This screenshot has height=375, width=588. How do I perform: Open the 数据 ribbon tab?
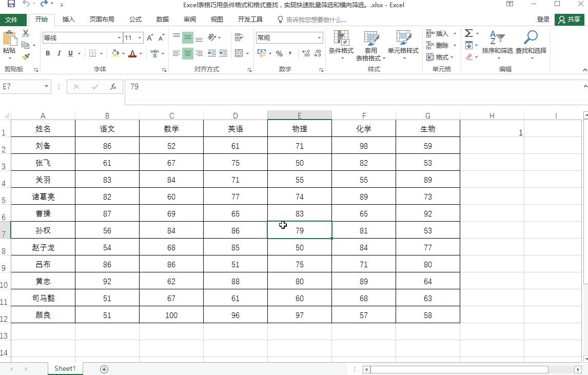click(162, 19)
